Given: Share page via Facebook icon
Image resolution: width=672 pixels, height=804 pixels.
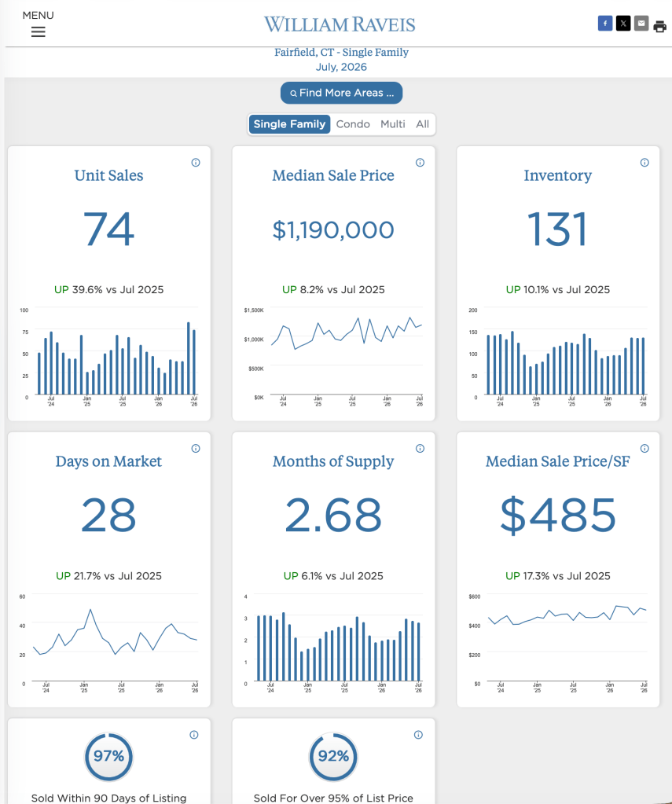Looking at the screenshot, I should pyautogui.click(x=605, y=23).
